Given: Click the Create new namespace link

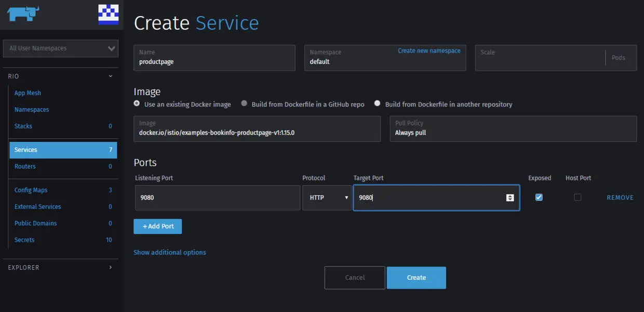Looking at the screenshot, I should pos(429,50).
